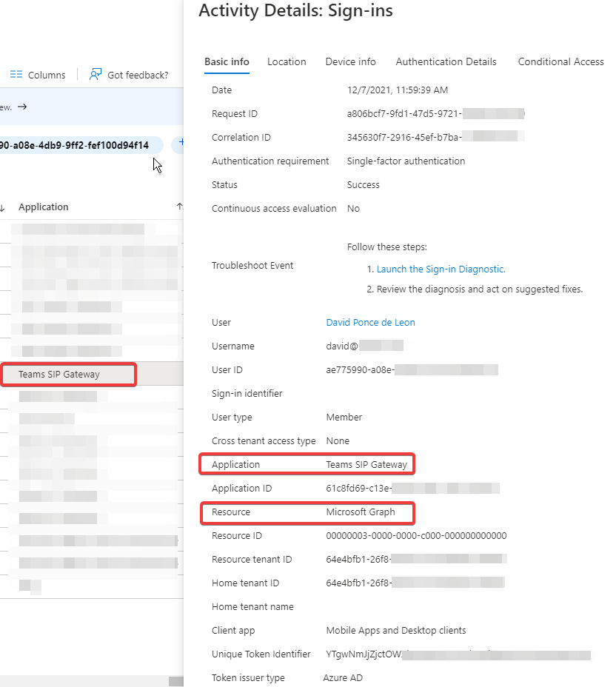This screenshot has width=616, height=687.
Task: Switch to the Location tab
Action: 287,62
